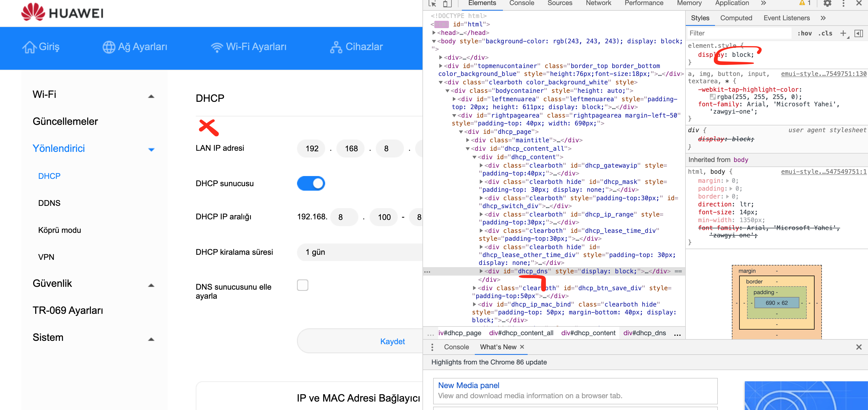Click the Huawei logo
The image size is (868, 410).
click(62, 12)
